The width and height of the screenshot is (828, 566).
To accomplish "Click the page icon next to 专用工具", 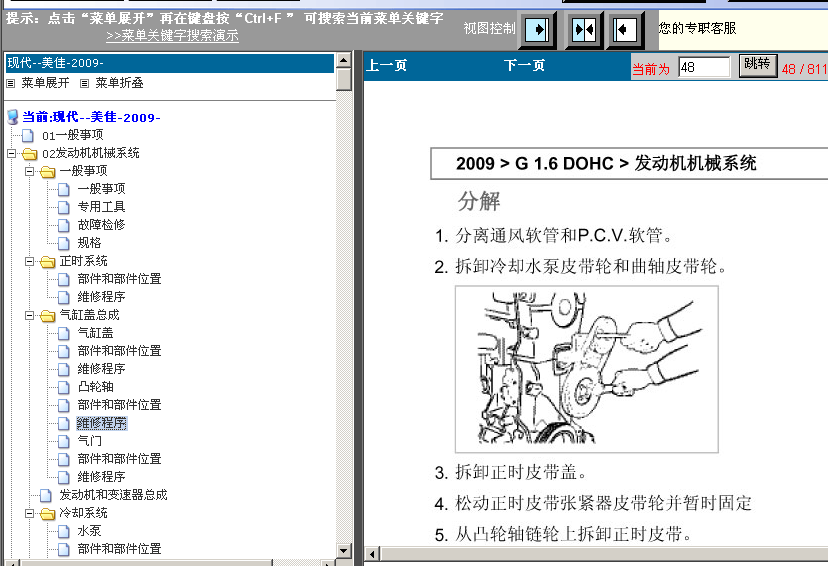I will [64, 207].
